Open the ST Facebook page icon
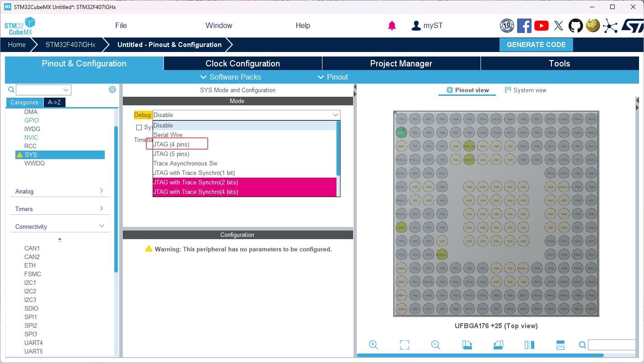 524,26
